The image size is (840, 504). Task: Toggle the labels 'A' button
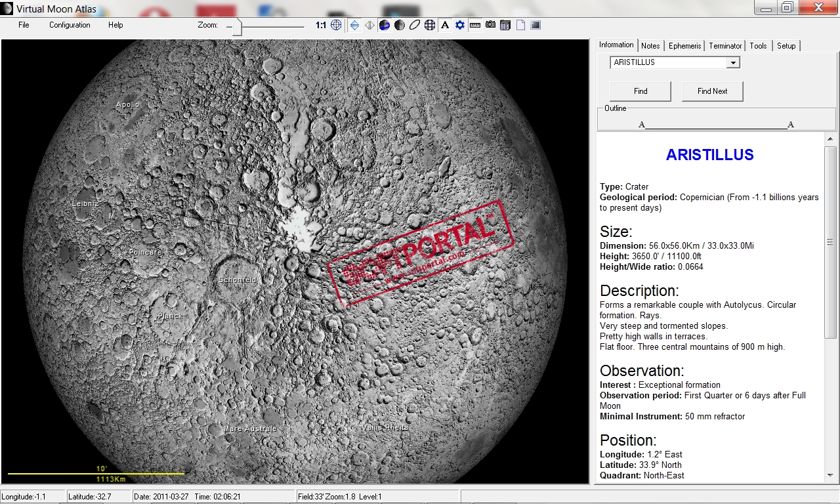point(445,25)
